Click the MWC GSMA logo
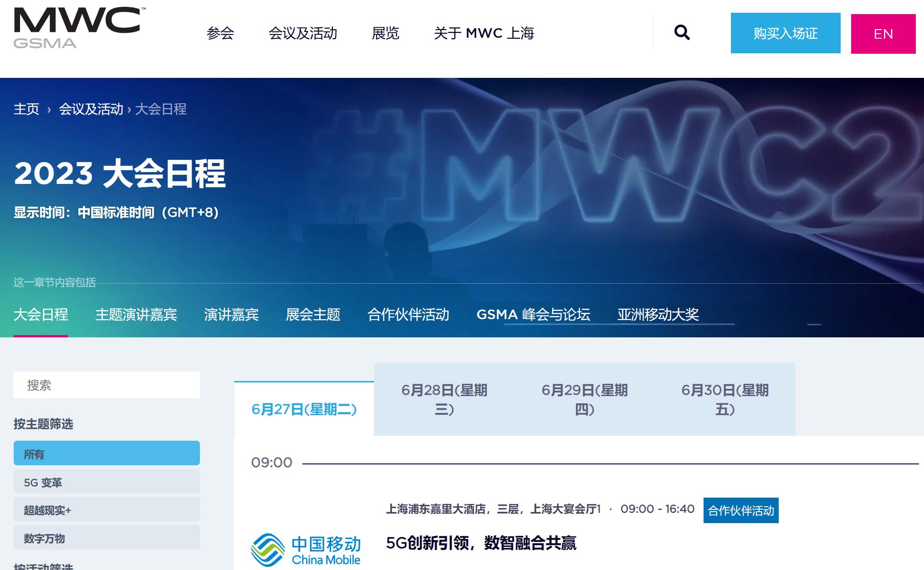Image resolution: width=924 pixels, height=570 pixels. (77, 28)
